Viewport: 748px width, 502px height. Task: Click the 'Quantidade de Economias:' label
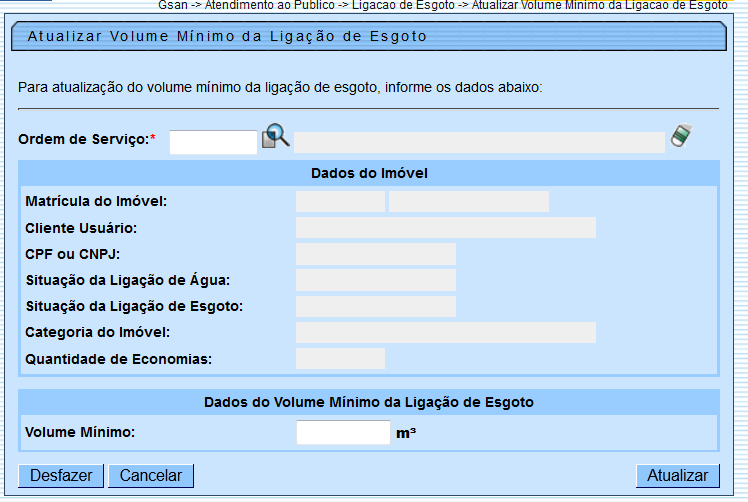pyautogui.click(x=119, y=359)
